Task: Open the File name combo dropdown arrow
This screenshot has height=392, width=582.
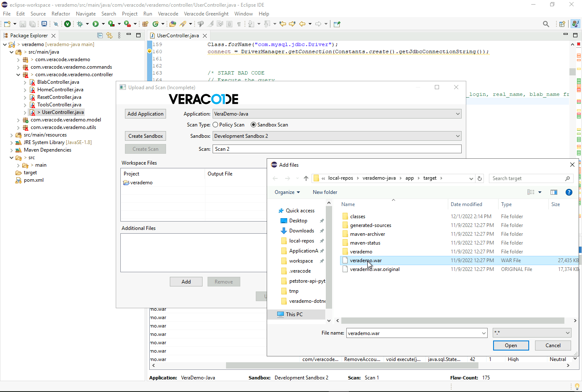Action: click(483, 333)
